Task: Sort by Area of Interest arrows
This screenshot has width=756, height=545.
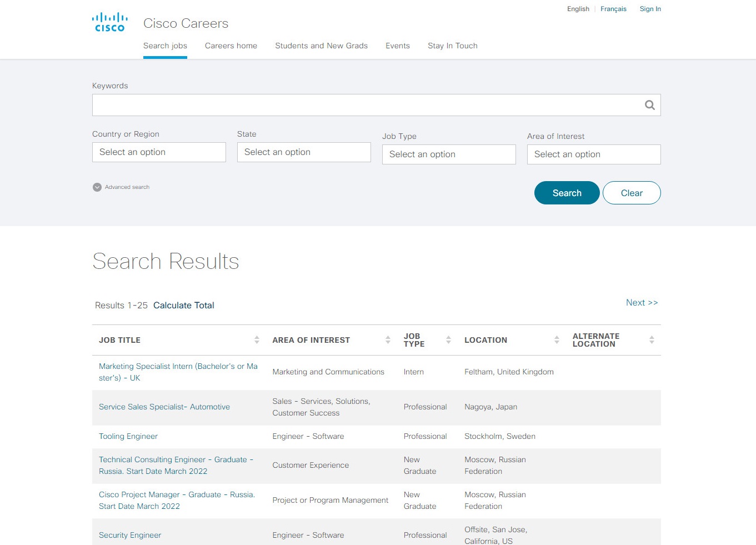Action: click(388, 340)
